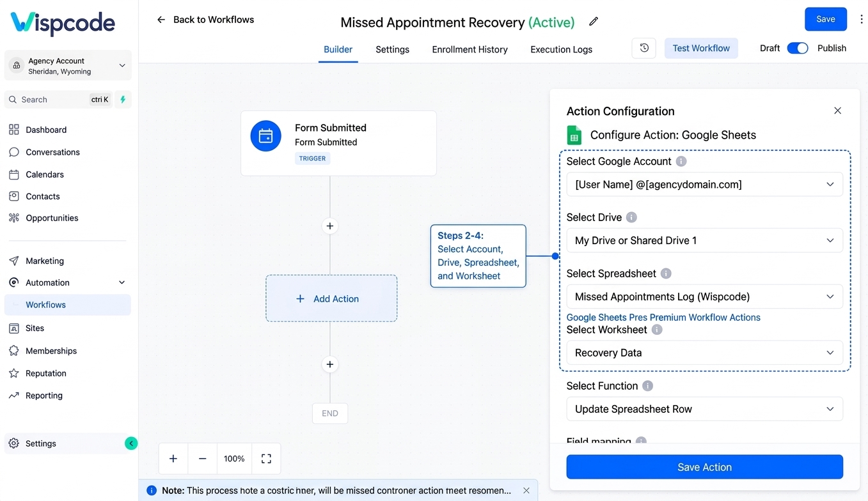The width and height of the screenshot is (868, 501).
Task: Click the Memberships icon in sidebar
Action: (14, 351)
